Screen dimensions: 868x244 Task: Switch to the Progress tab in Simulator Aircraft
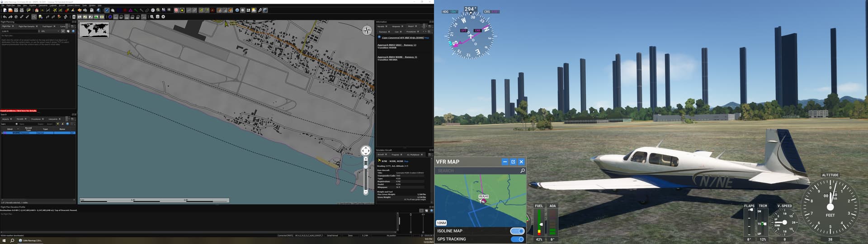pyautogui.click(x=396, y=155)
